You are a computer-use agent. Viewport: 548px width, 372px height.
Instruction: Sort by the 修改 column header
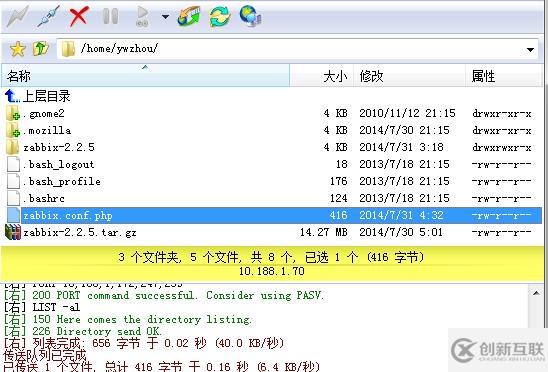409,76
